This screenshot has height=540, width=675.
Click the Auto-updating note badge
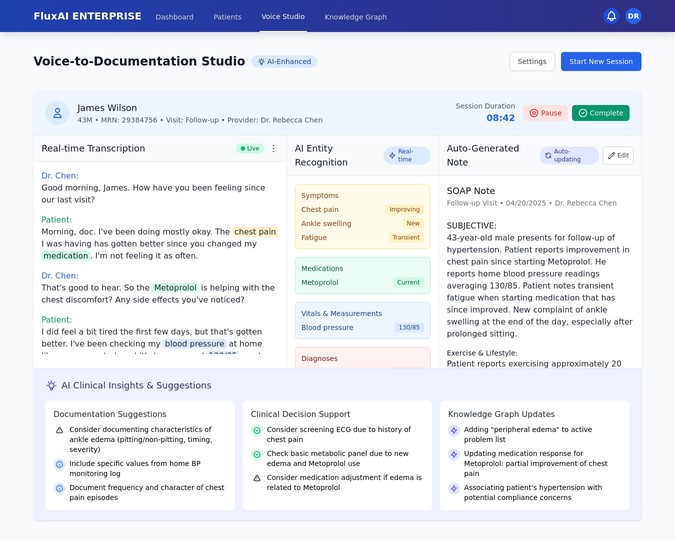click(x=569, y=155)
